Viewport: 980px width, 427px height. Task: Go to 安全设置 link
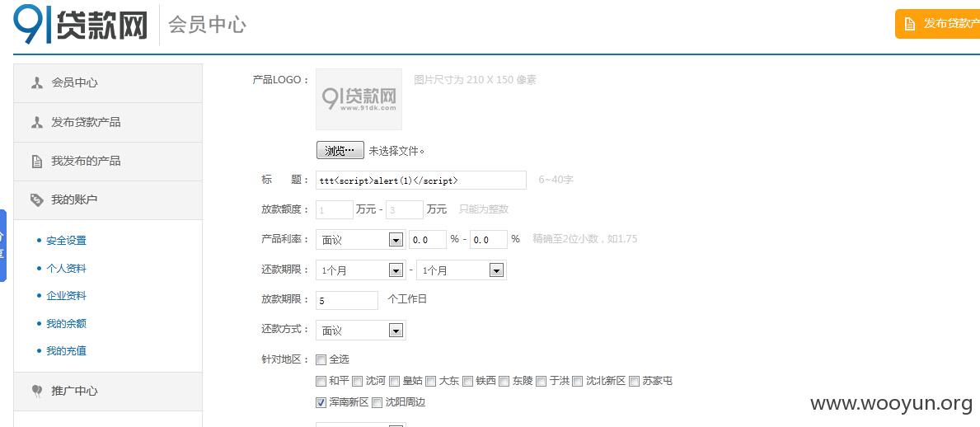(66, 241)
